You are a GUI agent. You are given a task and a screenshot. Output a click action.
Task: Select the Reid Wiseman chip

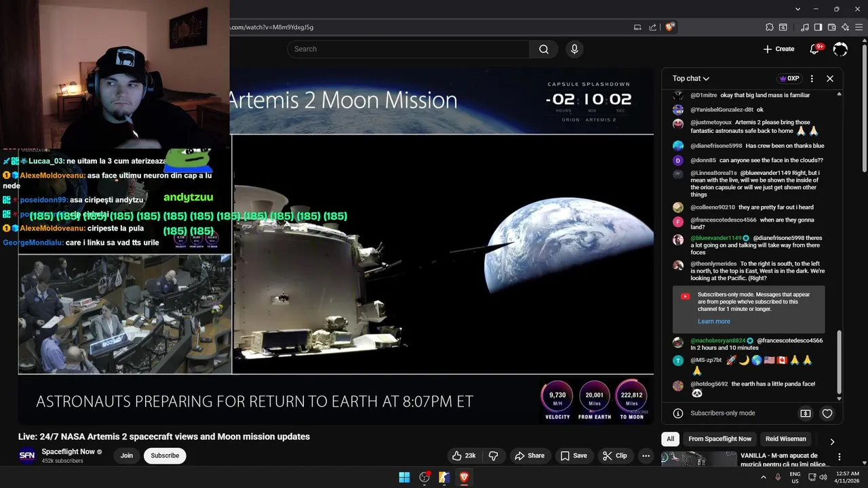[786, 439]
